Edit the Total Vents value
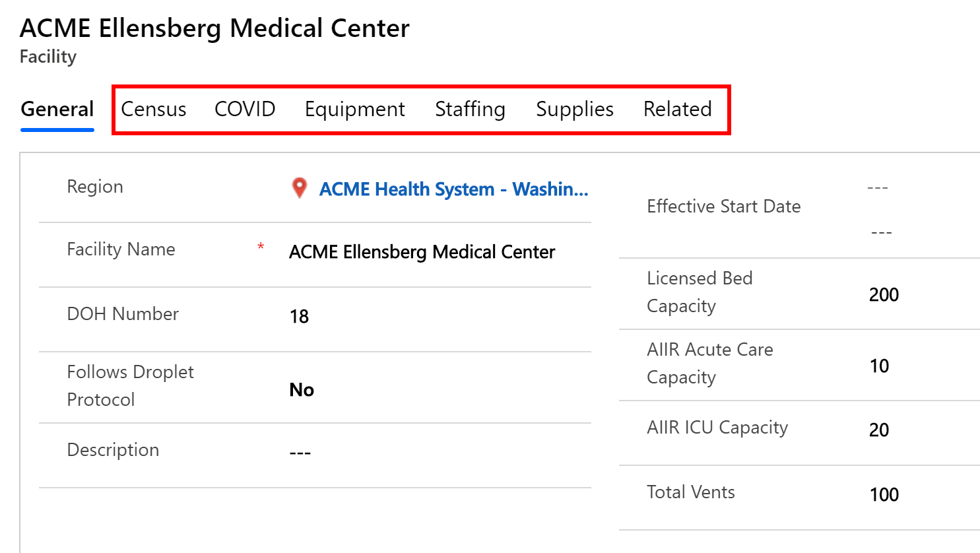This screenshot has height=553, width=980. tap(884, 494)
